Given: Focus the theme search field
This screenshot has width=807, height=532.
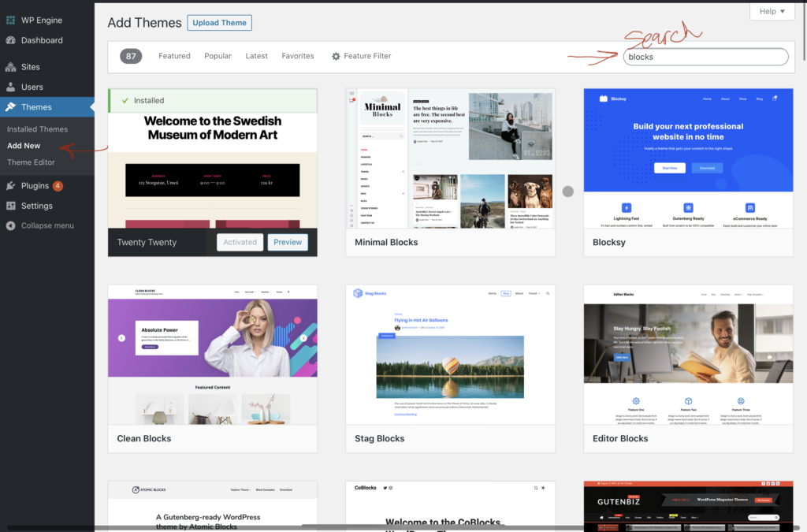Looking at the screenshot, I should coord(705,57).
